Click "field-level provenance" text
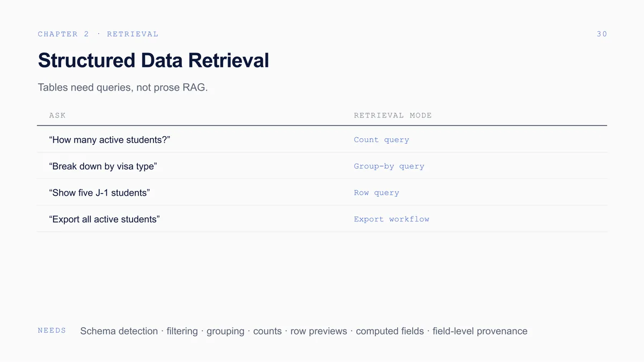The width and height of the screenshot is (644, 362). 480,331
